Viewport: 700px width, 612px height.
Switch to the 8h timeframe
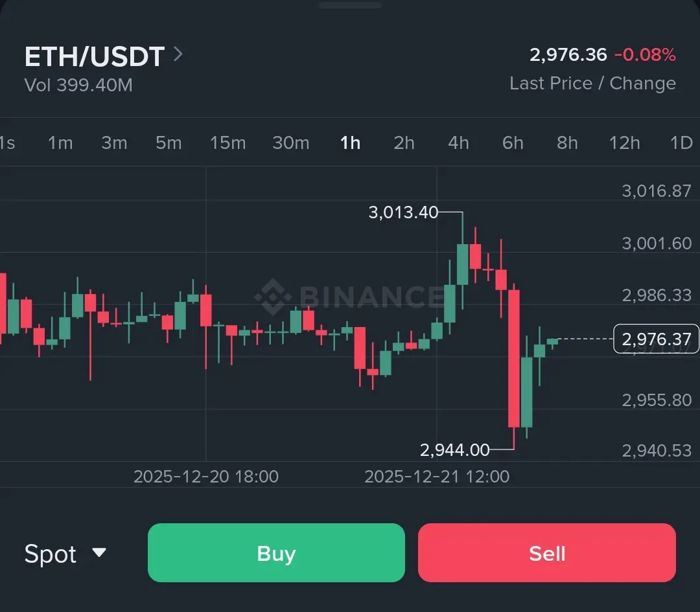coord(567,142)
